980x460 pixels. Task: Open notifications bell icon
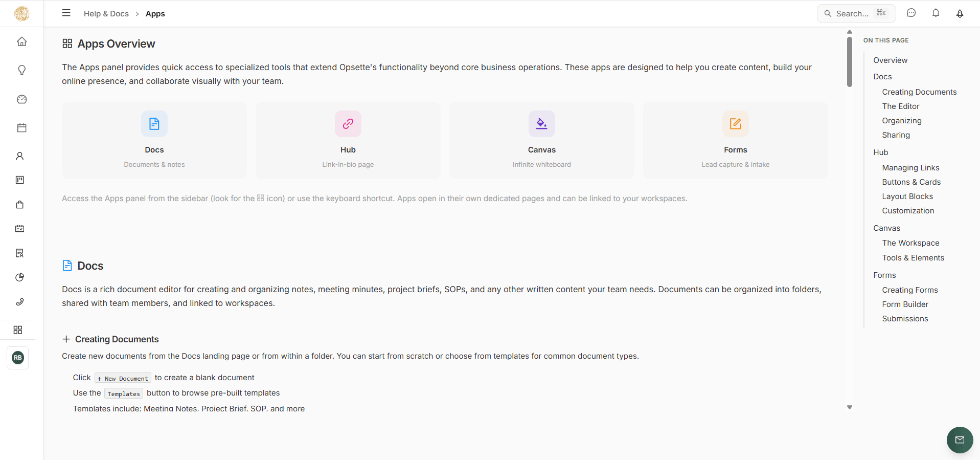point(936,13)
